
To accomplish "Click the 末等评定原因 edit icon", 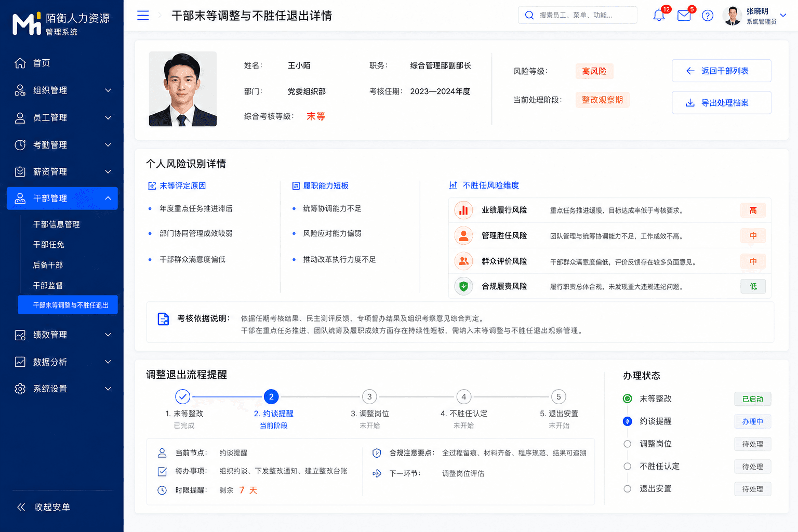I will point(152,185).
